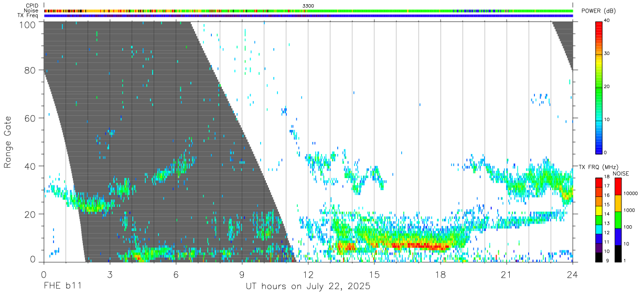The image size is (644, 297).
Task: Click the TX Freq row label
Action: 28,16
